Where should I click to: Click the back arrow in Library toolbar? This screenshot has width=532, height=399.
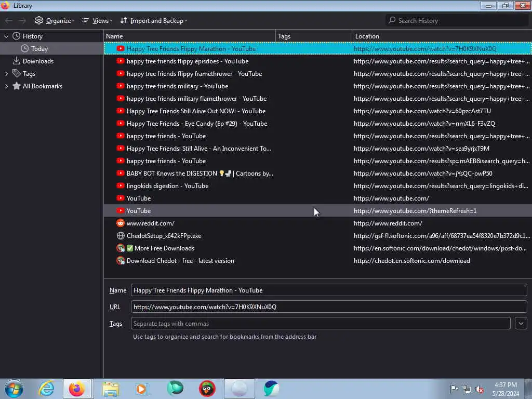[x=9, y=21]
